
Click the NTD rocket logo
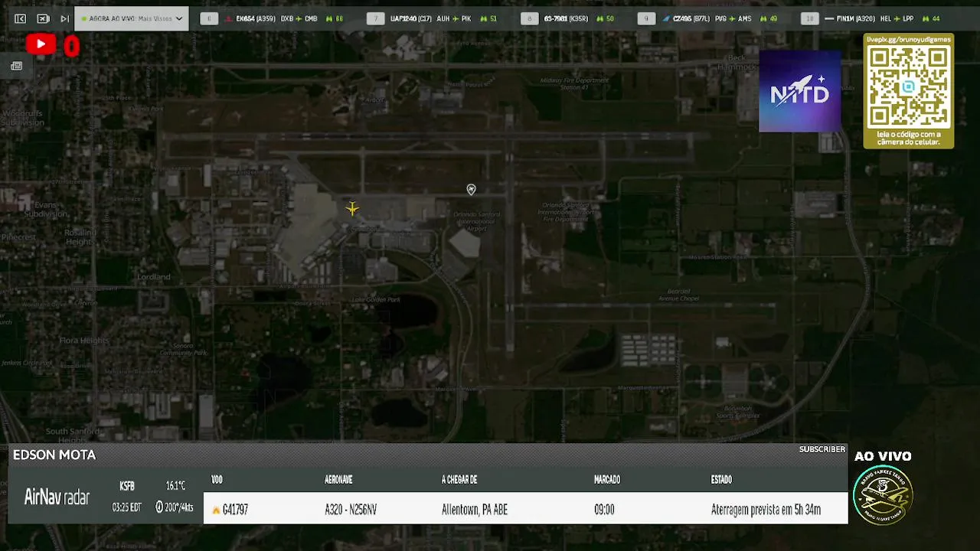point(799,92)
